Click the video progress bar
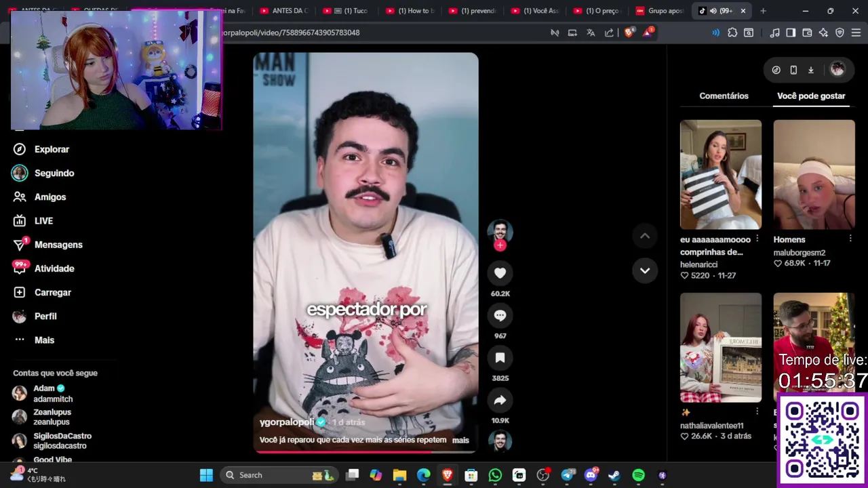 (x=366, y=451)
